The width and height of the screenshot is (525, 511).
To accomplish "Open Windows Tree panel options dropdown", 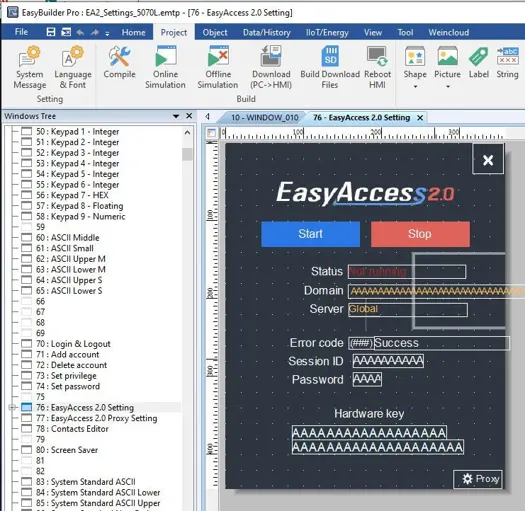I will tap(176, 116).
